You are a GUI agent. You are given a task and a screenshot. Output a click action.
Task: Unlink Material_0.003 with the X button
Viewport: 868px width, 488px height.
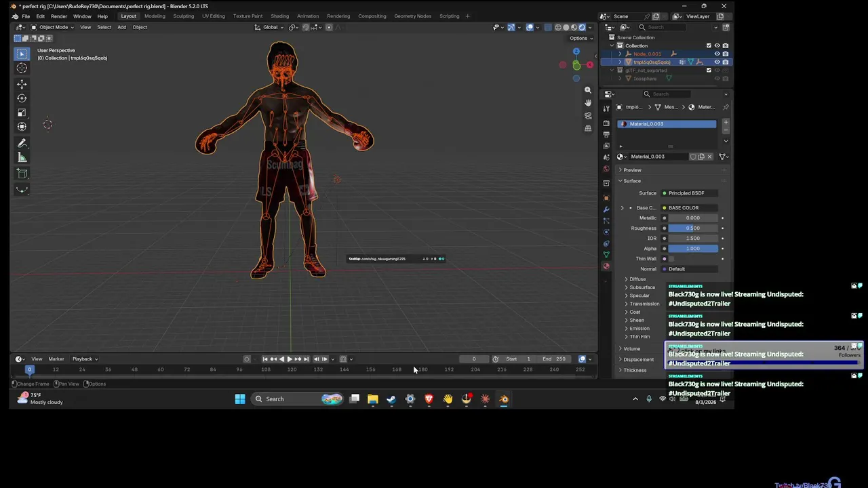point(710,157)
